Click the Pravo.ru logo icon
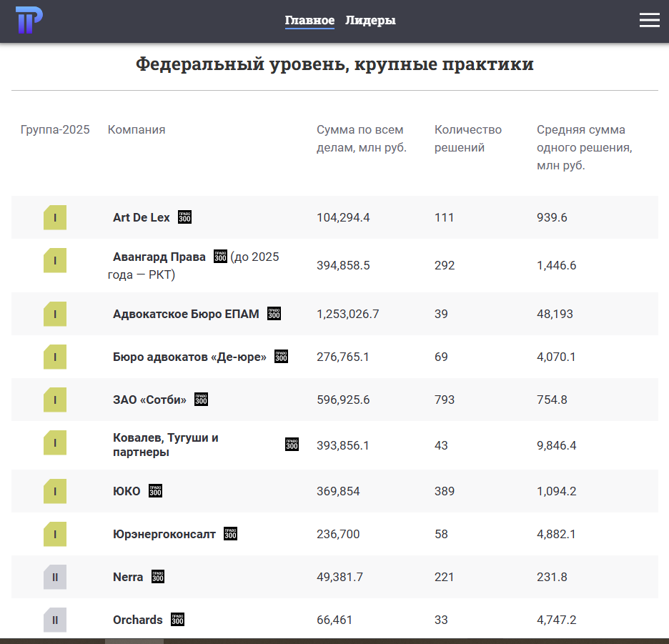The image size is (669, 644). pos(29,20)
